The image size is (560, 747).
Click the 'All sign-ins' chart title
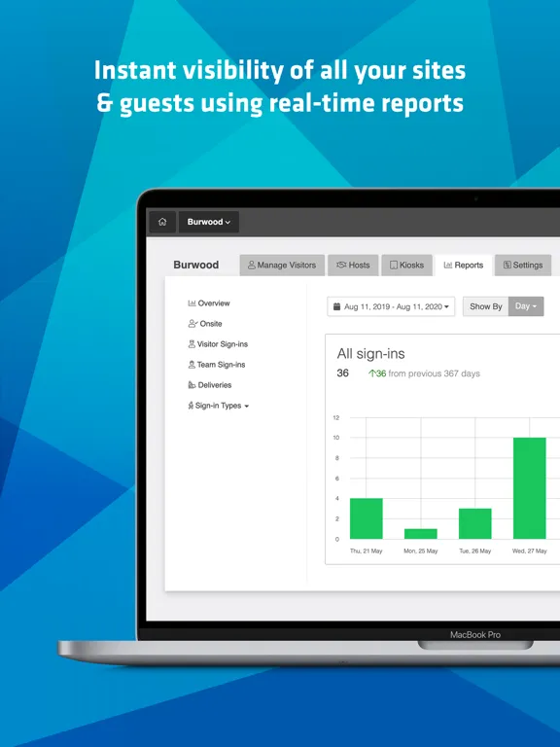[x=371, y=353]
